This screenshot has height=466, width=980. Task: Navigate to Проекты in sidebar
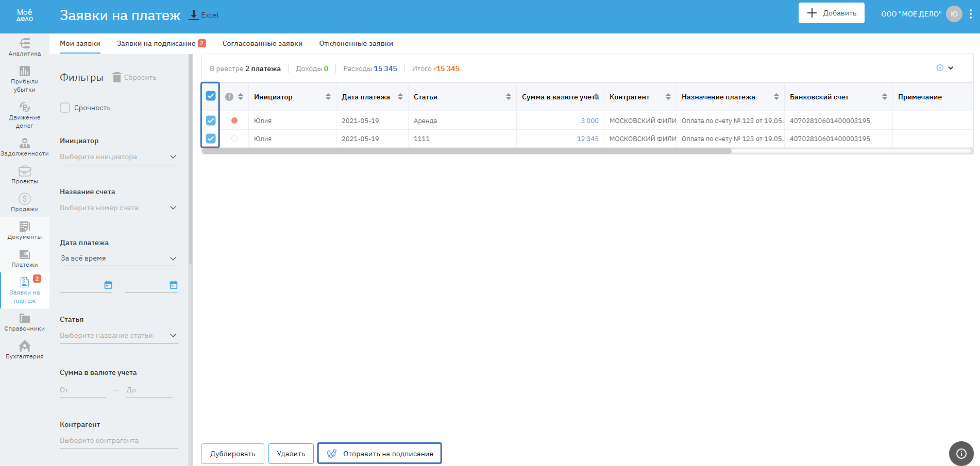click(24, 175)
